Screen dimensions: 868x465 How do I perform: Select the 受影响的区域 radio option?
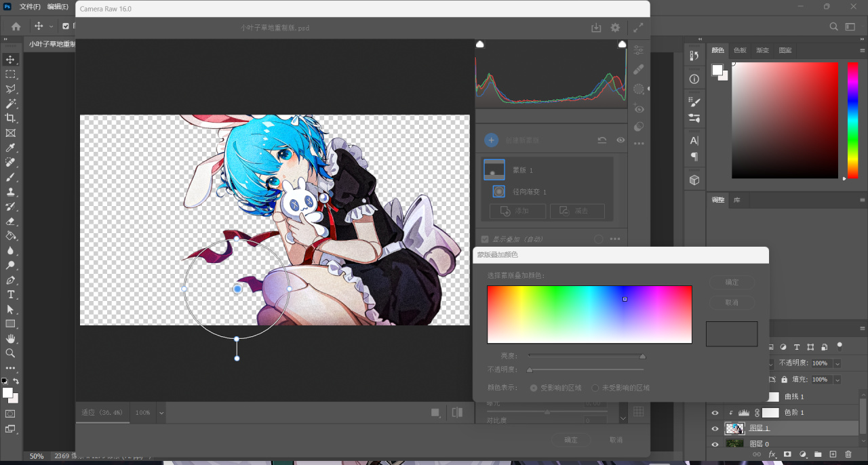[534, 388]
